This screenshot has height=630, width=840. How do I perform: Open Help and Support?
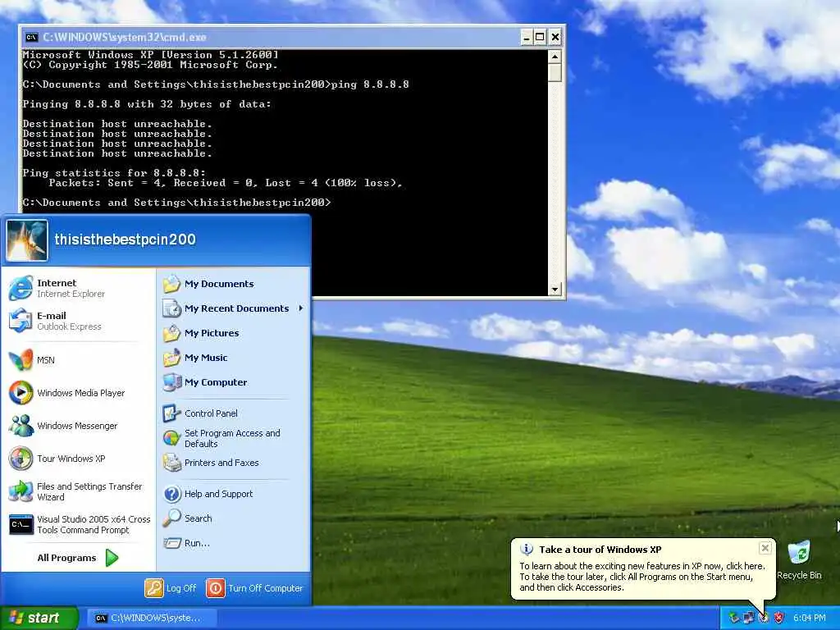tap(234, 494)
